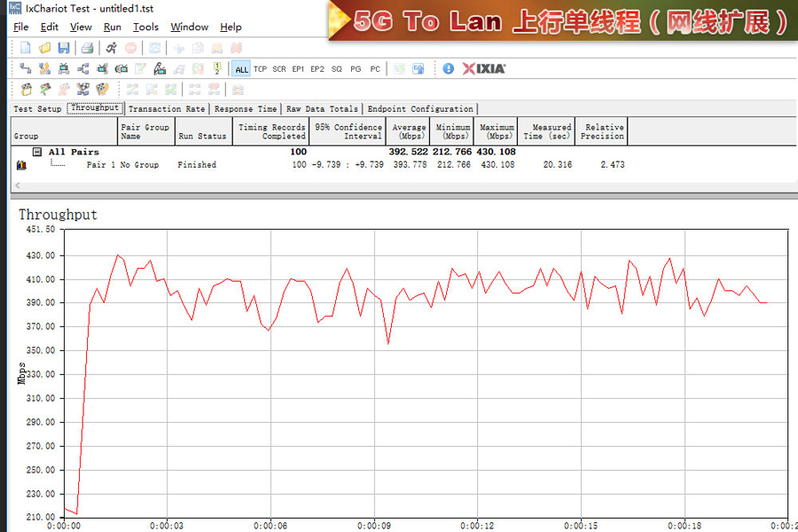Click the Add Pair icon in toolbar
Screen dimensions: 798x532
point(25,68)
